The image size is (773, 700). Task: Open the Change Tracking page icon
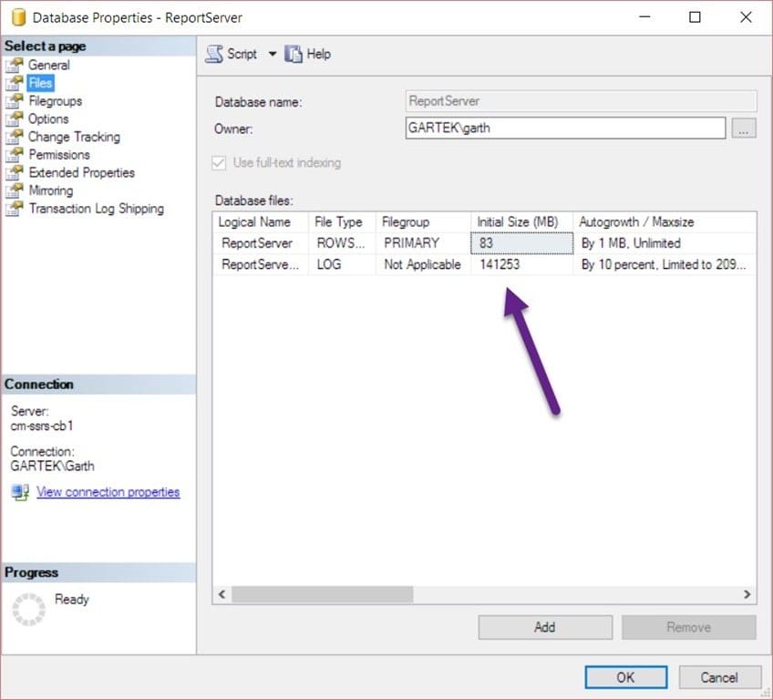15,137
